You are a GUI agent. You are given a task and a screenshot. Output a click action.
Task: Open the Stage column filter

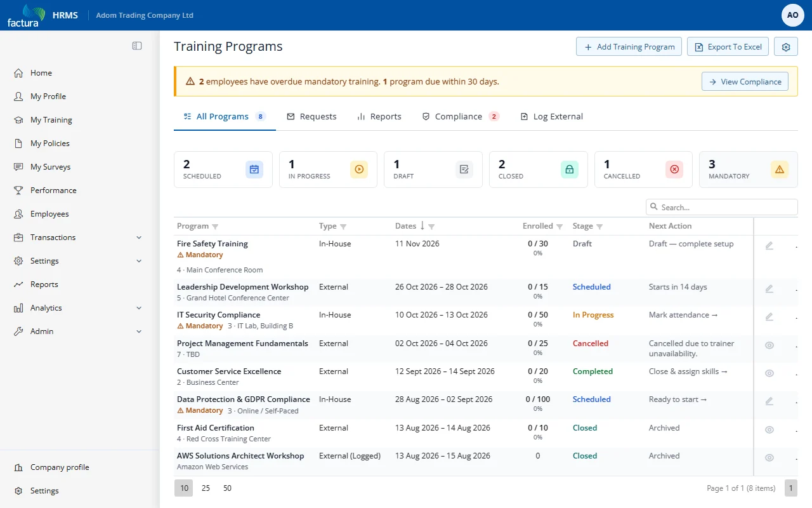599,227
